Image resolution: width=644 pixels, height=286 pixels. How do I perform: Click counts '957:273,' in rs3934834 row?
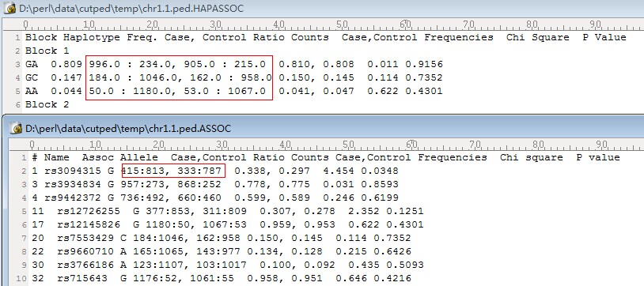[x=146, y=184]
